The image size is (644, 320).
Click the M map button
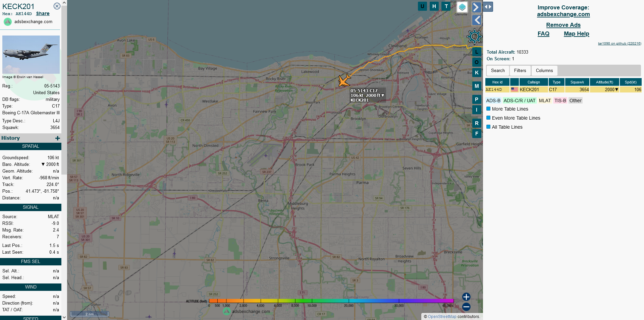[x=477, y=86]
